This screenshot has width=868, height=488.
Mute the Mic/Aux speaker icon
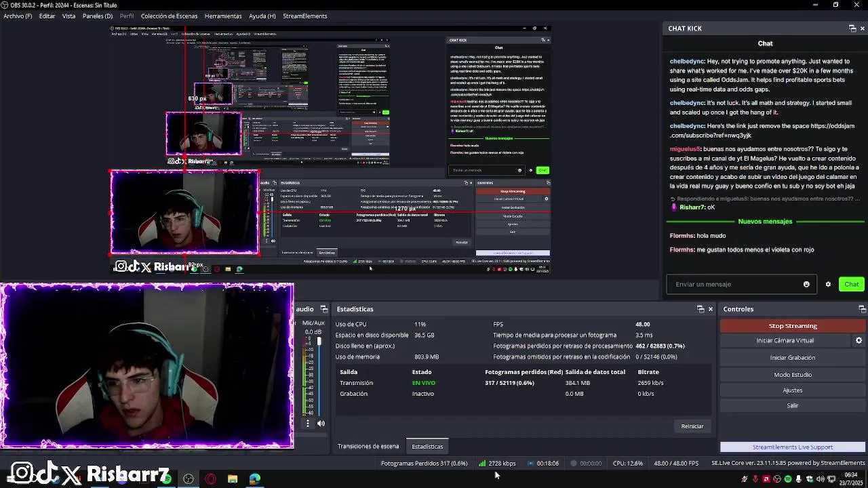coord(321,424)
